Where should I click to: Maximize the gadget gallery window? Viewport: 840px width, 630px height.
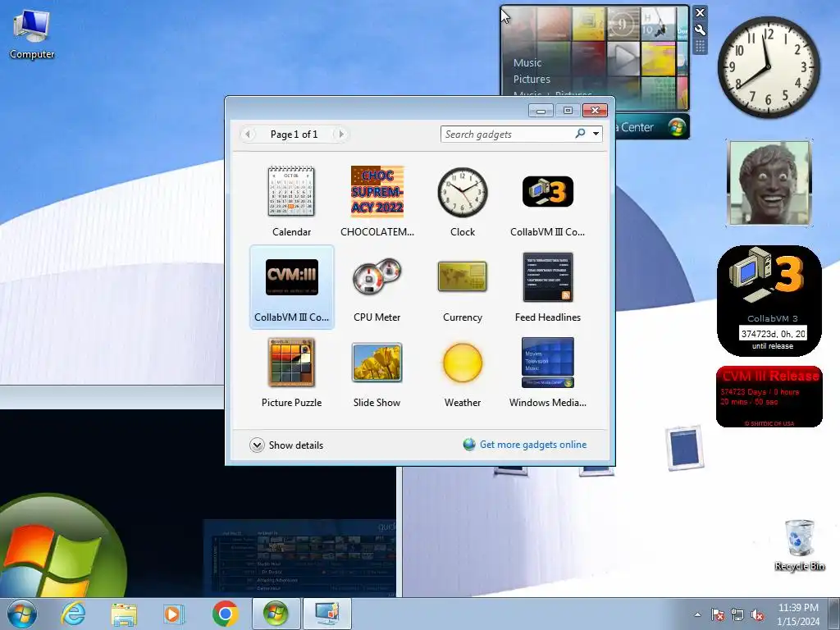(568, 111)
